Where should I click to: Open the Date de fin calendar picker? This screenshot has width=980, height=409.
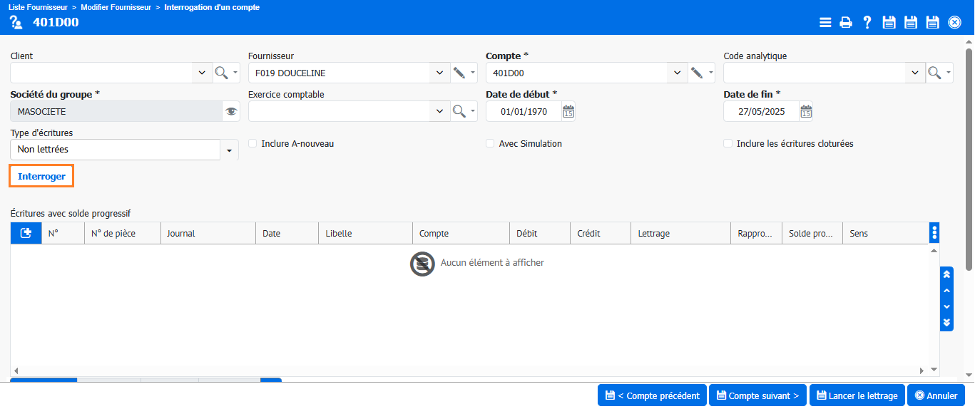click(805, 111)
